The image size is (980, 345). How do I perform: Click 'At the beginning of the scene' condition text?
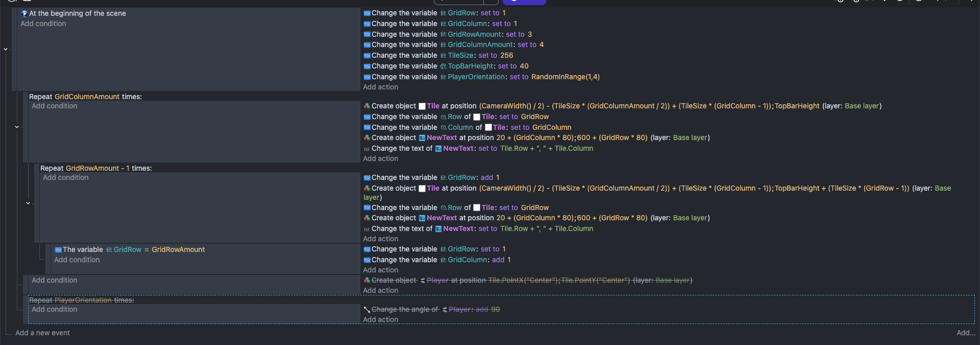pos(78,14)
